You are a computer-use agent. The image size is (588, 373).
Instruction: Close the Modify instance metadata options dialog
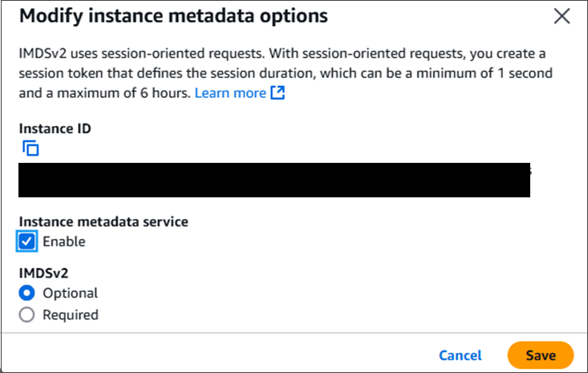[562, 16]
